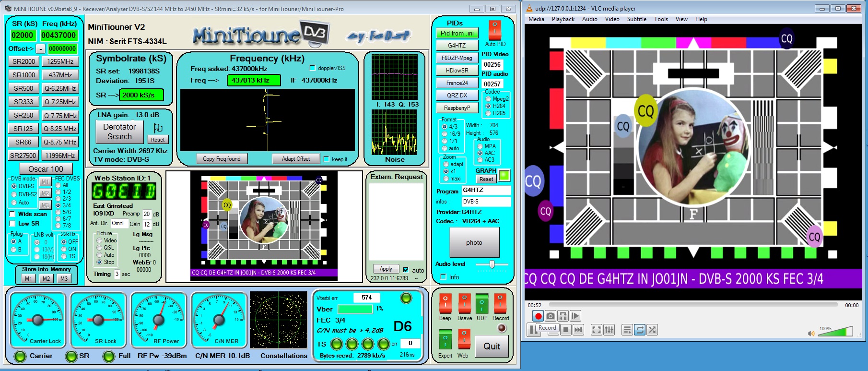Open the VLC Audio menu
868x371 pixels.
590,19
